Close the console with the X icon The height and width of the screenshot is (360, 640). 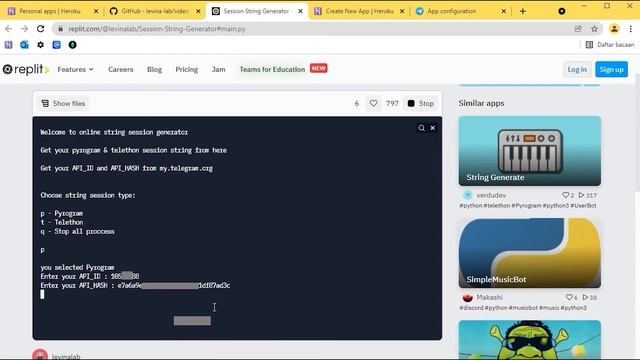[433, 128]
